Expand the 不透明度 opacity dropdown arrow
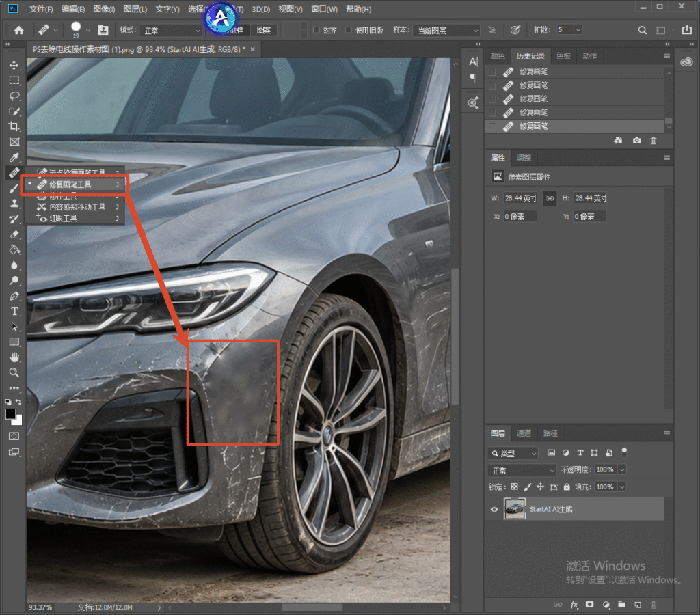 pyautogui.click(x=622, y=469)
